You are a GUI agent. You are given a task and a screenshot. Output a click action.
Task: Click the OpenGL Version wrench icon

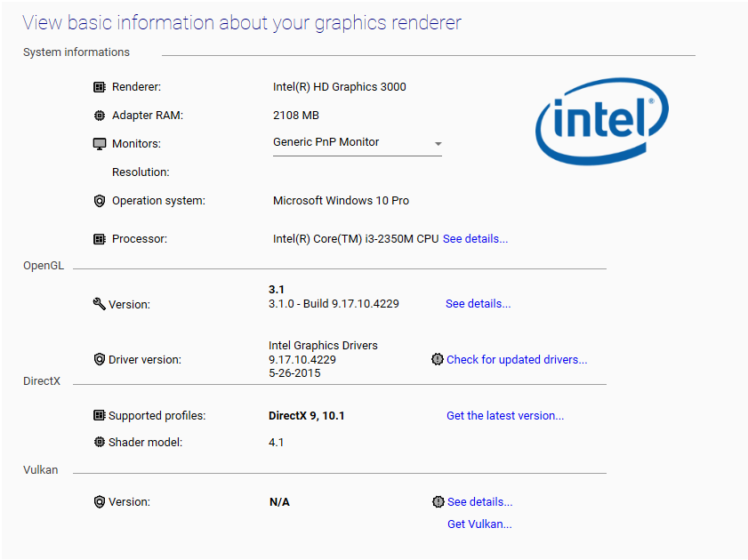coord(99,304)
